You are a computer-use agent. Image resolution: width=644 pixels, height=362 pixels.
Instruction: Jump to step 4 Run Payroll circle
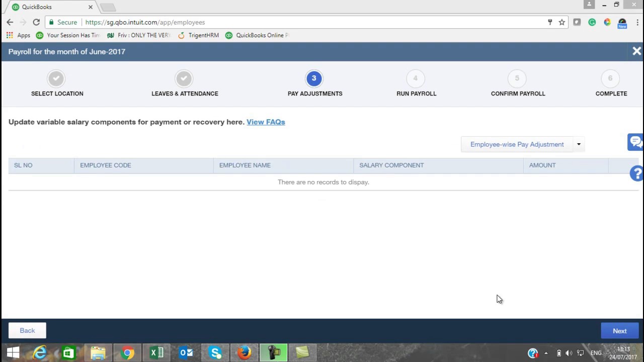(x=416, y=78)
